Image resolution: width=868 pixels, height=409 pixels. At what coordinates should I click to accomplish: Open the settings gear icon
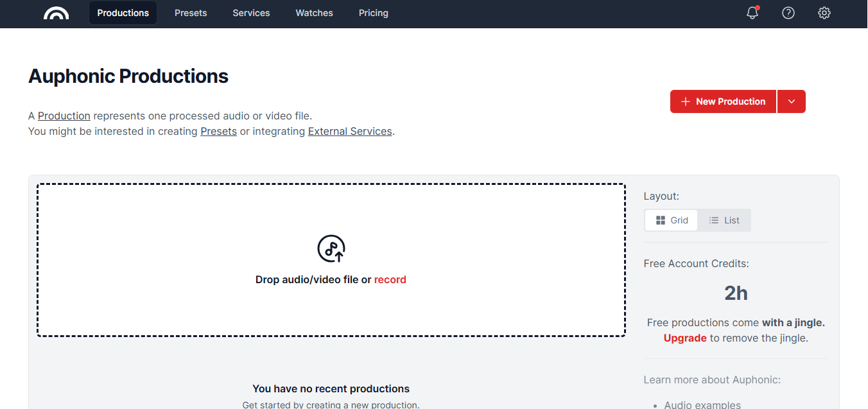(x=824, y=13)
